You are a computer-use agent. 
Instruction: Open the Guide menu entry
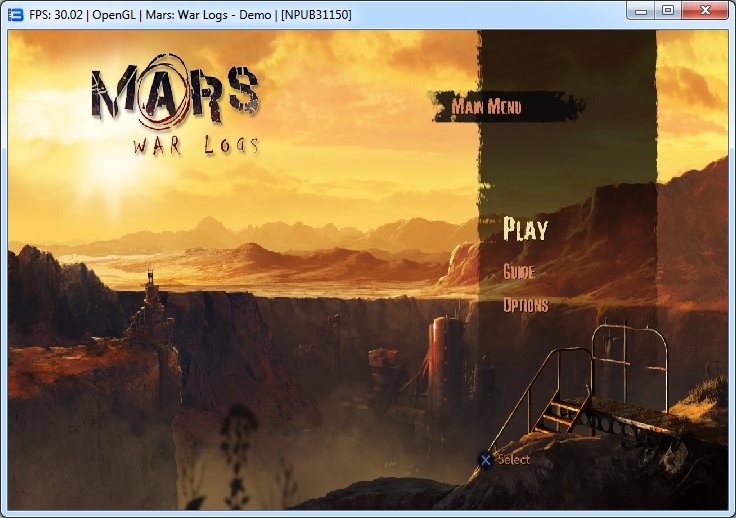[x=519, y=272]
